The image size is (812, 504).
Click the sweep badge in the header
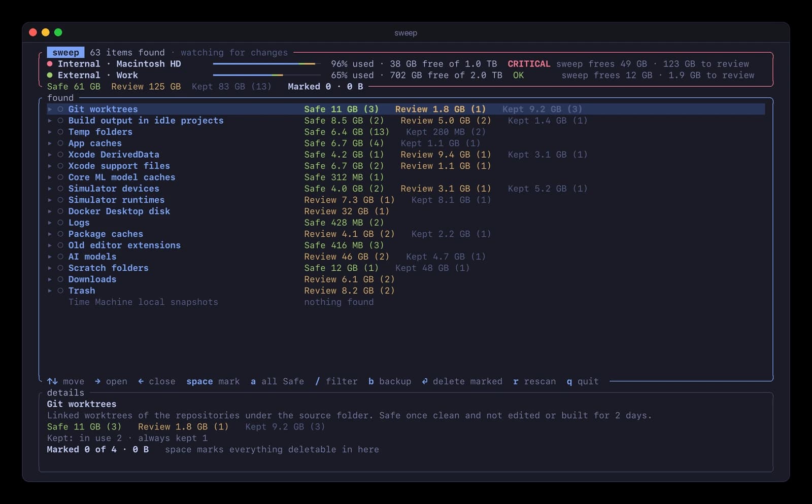(x=65, y=52)
